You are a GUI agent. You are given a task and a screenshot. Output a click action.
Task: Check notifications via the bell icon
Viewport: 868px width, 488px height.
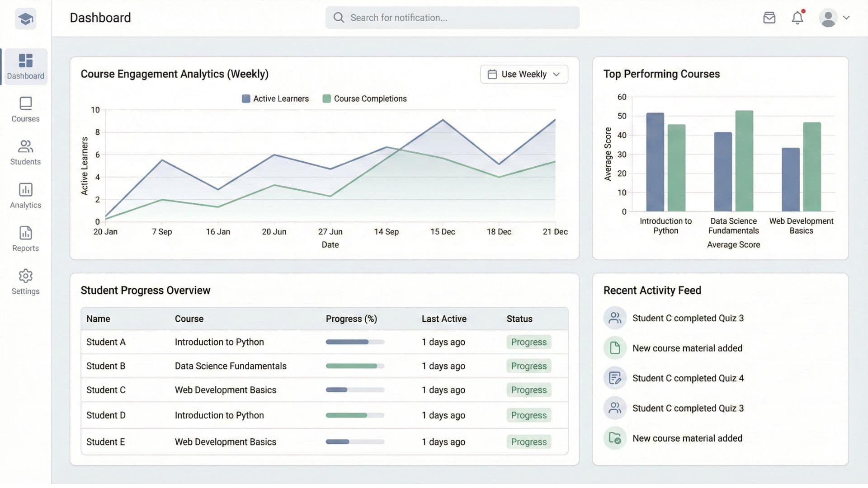(797, 18)
